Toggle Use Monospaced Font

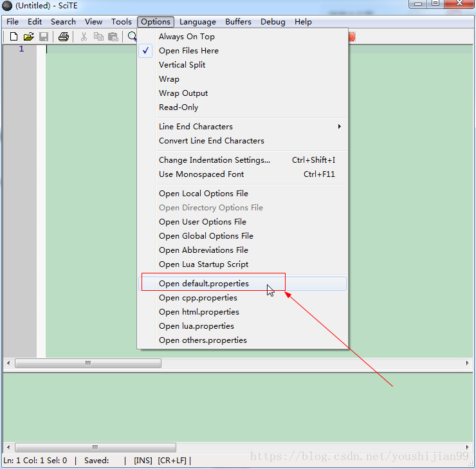pos(243,174)
